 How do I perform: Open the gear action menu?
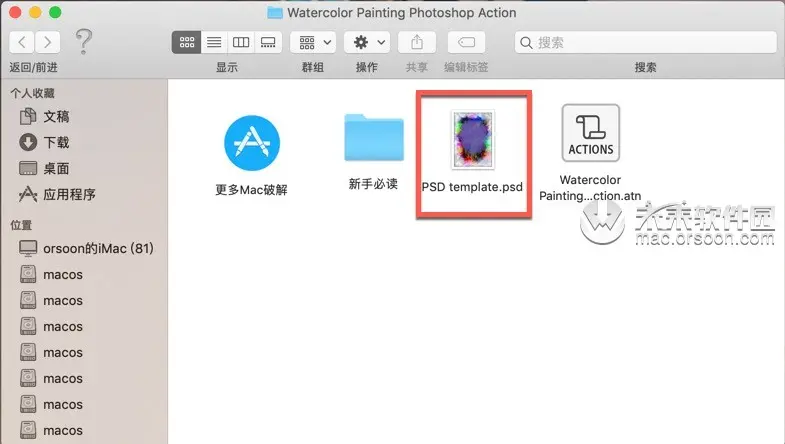[367, 43]
